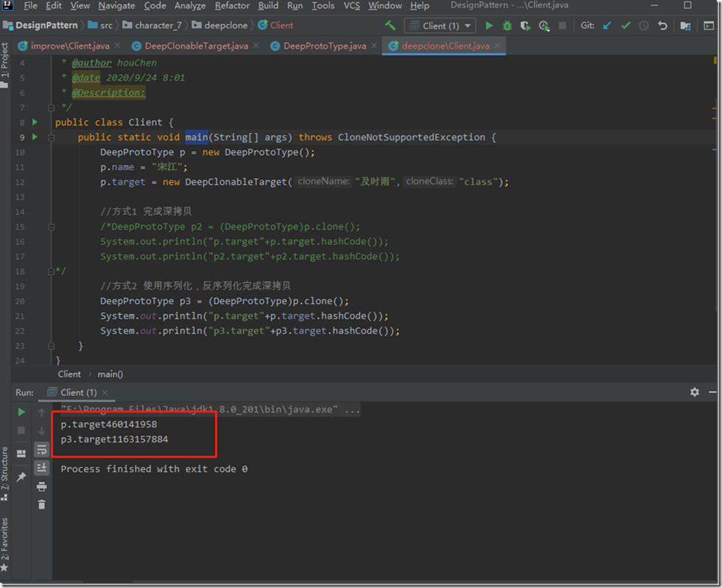
Task: Toggle scroll to end in console
Action: coord(42,467)
